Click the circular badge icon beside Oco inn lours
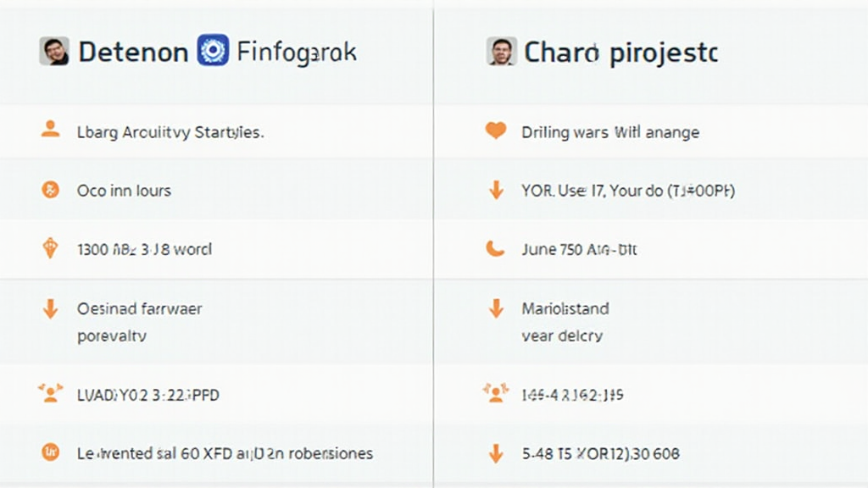Screen dimensions: 868x488 (x=49, y=190)
